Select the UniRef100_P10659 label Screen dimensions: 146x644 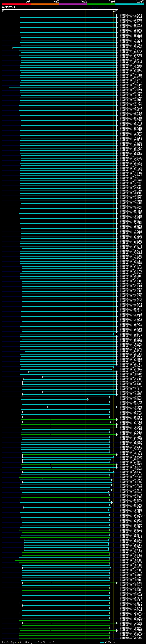tap(131, 440)
